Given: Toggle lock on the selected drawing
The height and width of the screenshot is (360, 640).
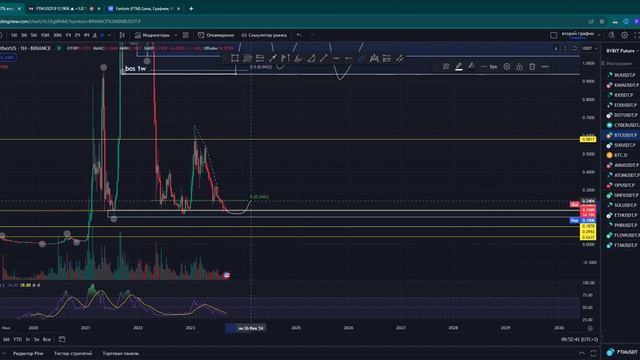Looking at the screenshot, I should tap(519, 67).
